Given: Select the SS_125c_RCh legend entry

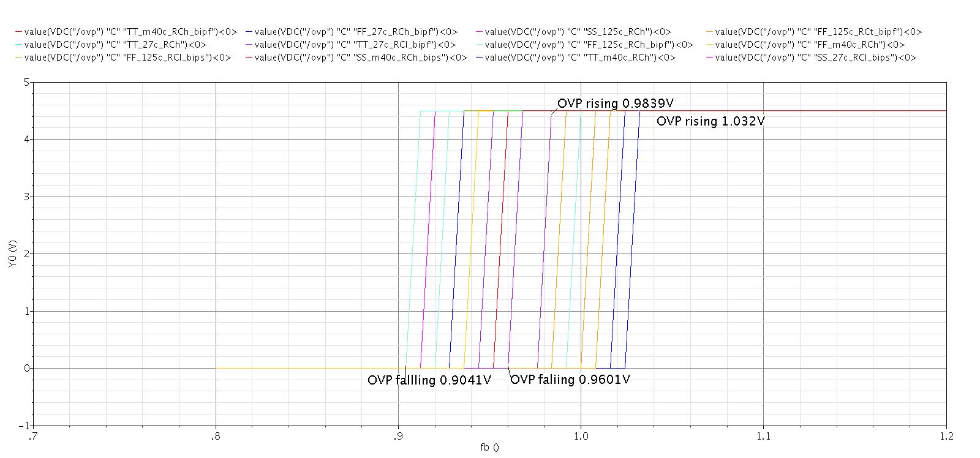Looking at the screenshot, I should [573, 32].
